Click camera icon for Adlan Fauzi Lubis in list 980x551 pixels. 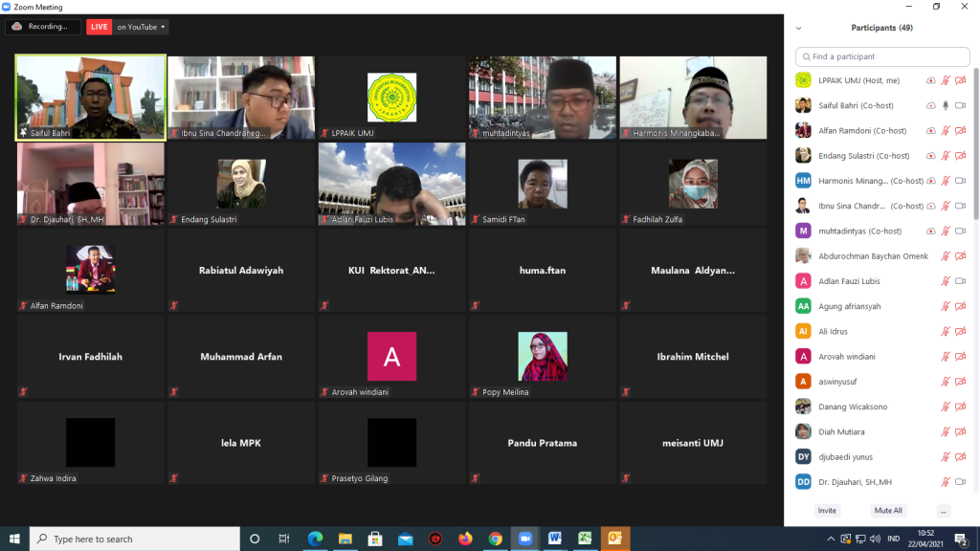961,281
